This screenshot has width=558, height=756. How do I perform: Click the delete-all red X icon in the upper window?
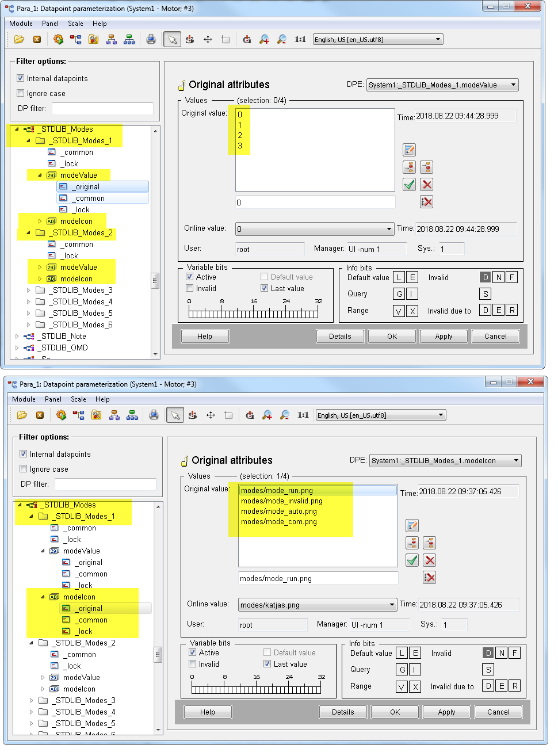tap(426, 202)
